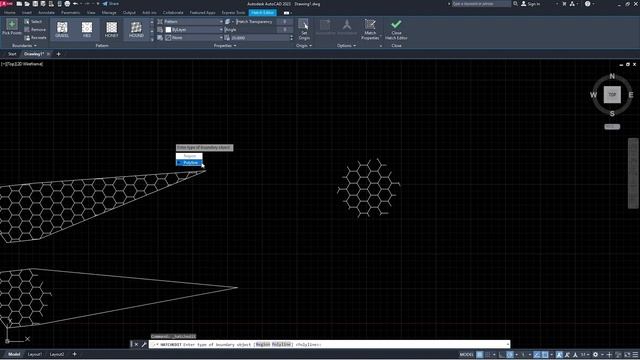This screenshot has width=640, height=360.
Task: Toggle drawing grid display in status bar
Action: pos(480,355)
